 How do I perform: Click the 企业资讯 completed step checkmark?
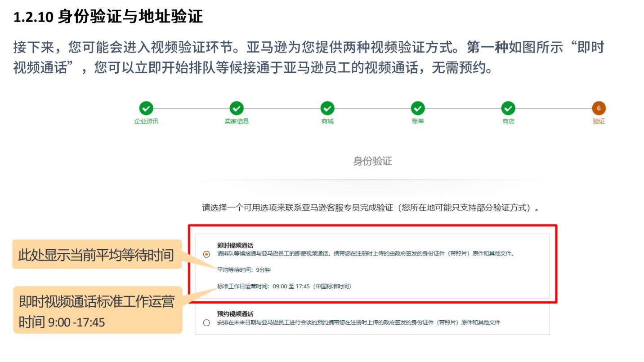point(146,108)
